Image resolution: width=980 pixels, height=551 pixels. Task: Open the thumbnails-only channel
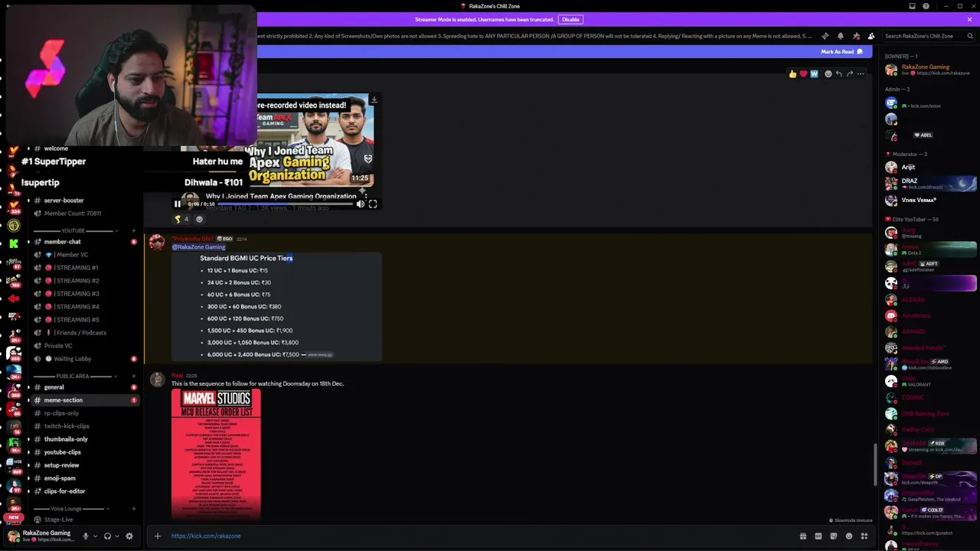coord(83,439)
